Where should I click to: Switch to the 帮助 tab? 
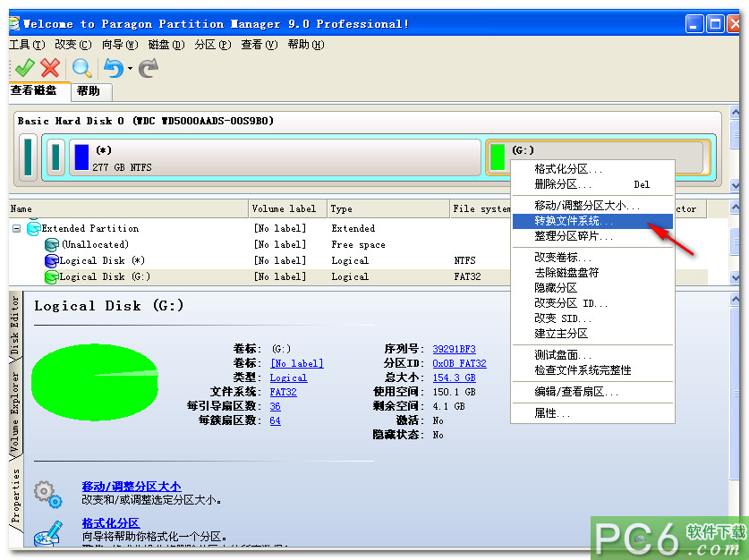point(89,91)
